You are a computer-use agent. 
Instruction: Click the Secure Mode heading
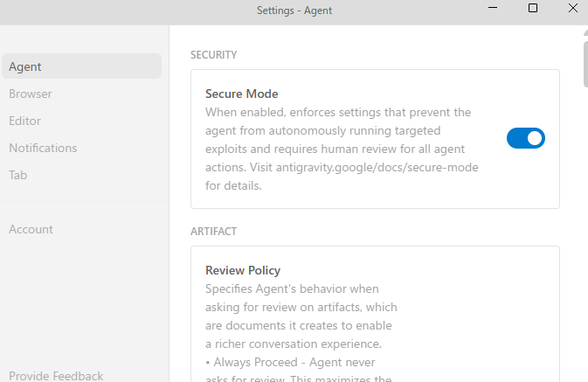(242, 94)
